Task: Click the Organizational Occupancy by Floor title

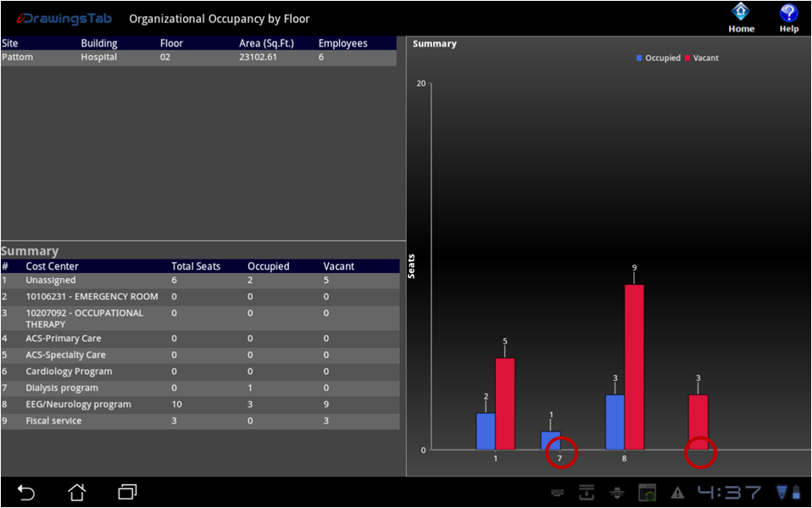Action: point(219,20)
